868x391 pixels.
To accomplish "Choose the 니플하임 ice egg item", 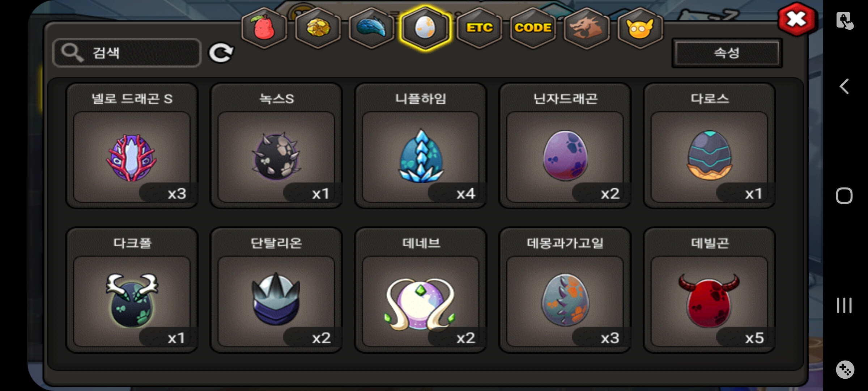I will pyautogui.click(x=421, y=146).
